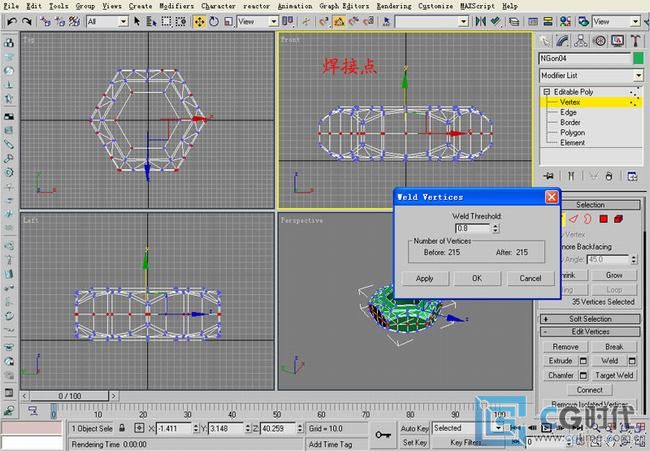Viewport: 650px width, 451px height.
Task: Open the Rendering menu
Action: [x=394, y=6]
